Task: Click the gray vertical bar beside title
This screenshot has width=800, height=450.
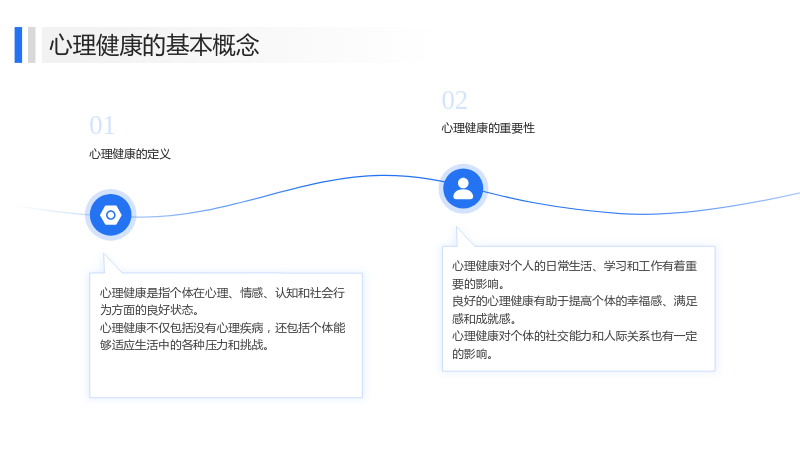Action: point(32,45)
